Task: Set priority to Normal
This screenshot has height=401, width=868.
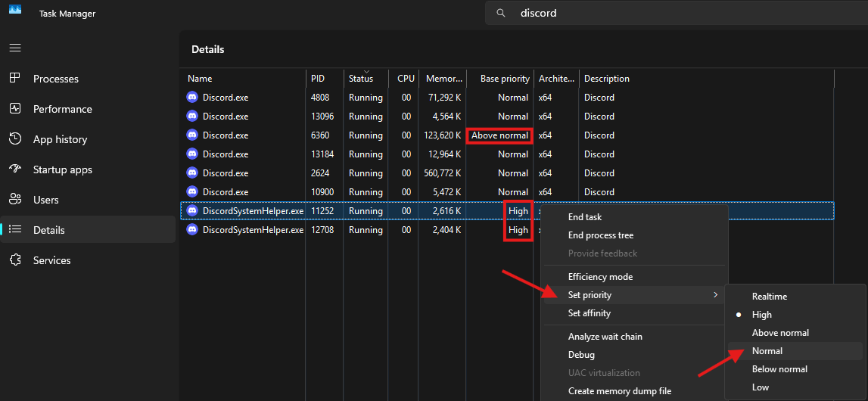Action: 795,350
